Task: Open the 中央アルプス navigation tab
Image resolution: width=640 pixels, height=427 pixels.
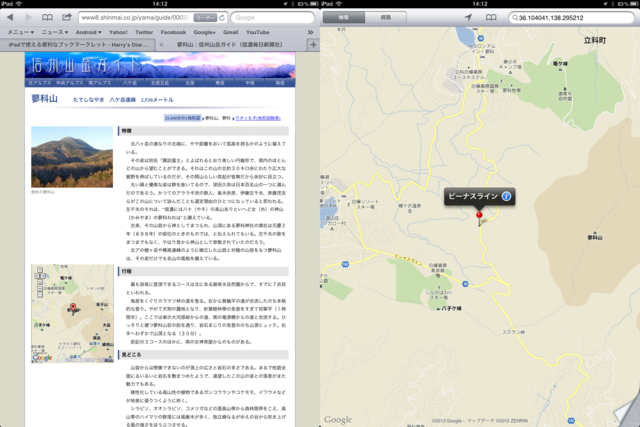Action: tap(69, 82)
